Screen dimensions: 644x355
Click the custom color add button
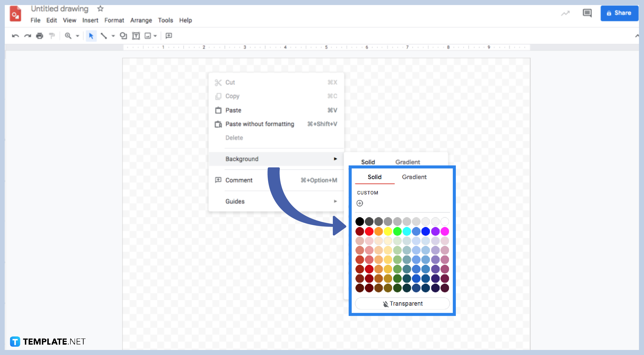[361, 203]
